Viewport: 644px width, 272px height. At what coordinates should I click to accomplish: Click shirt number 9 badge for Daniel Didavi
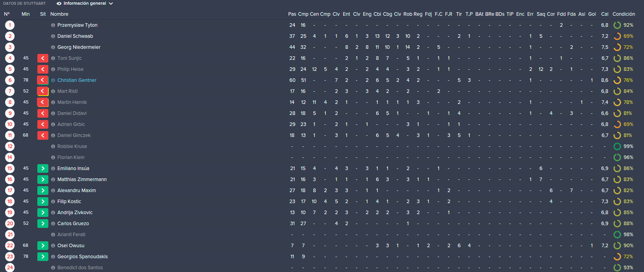click(x=10, y=113)
